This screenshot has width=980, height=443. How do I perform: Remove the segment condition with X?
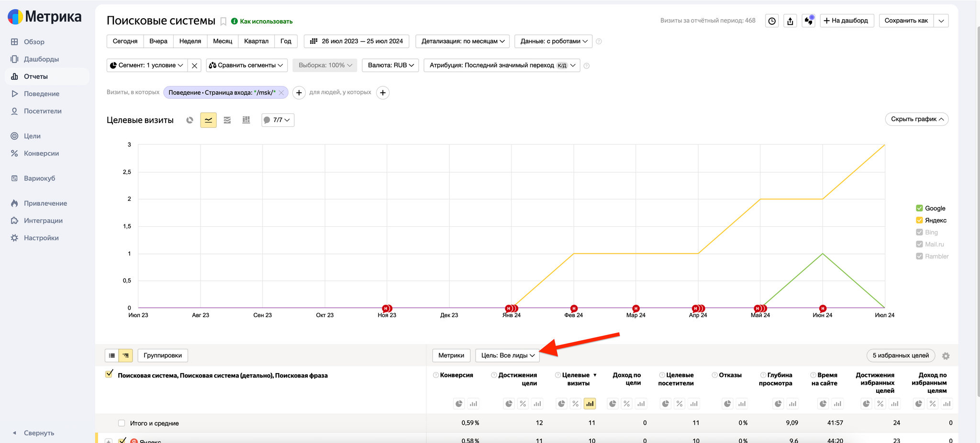tap(194, 66)
